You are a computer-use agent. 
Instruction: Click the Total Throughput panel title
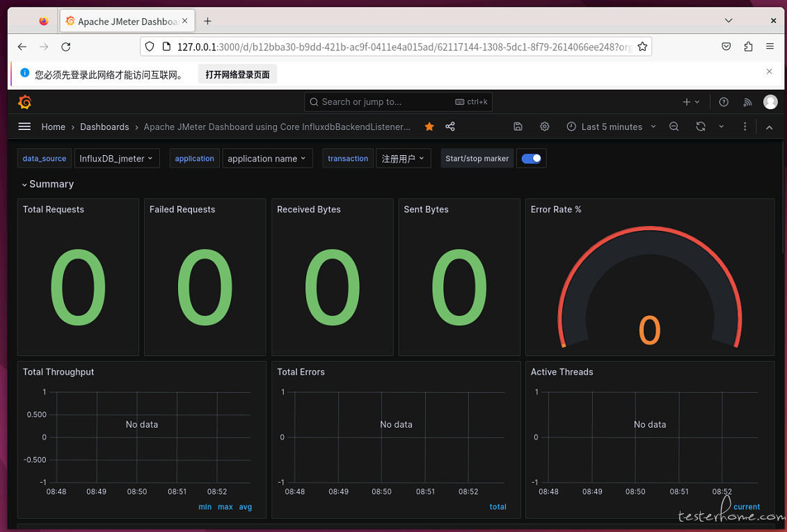coord(58,372)
